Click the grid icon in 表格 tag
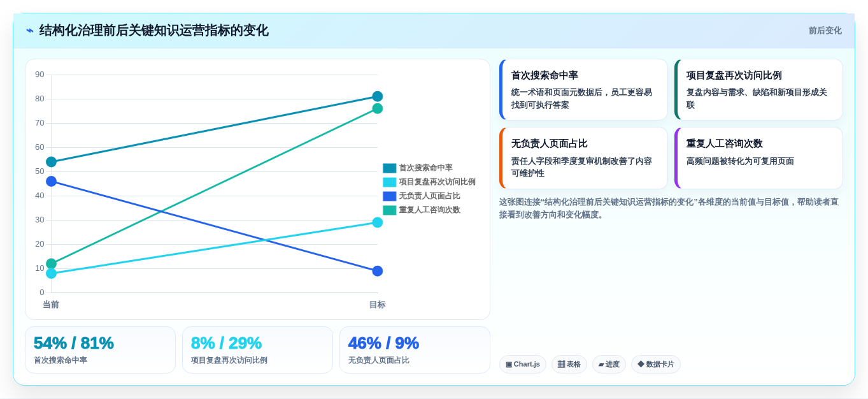Screen dimensions: 868x399 coord(561,365)
